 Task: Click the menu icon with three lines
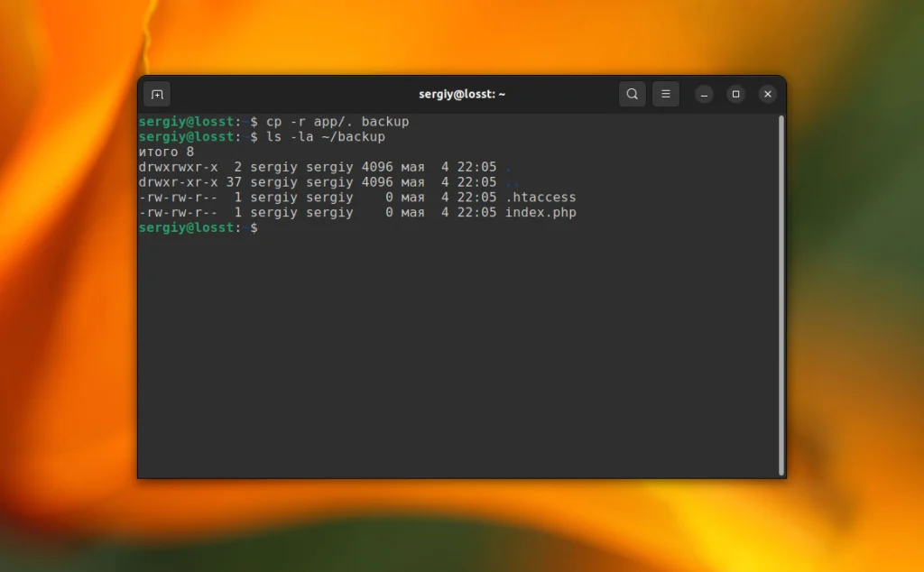click(x=665, y=94)
